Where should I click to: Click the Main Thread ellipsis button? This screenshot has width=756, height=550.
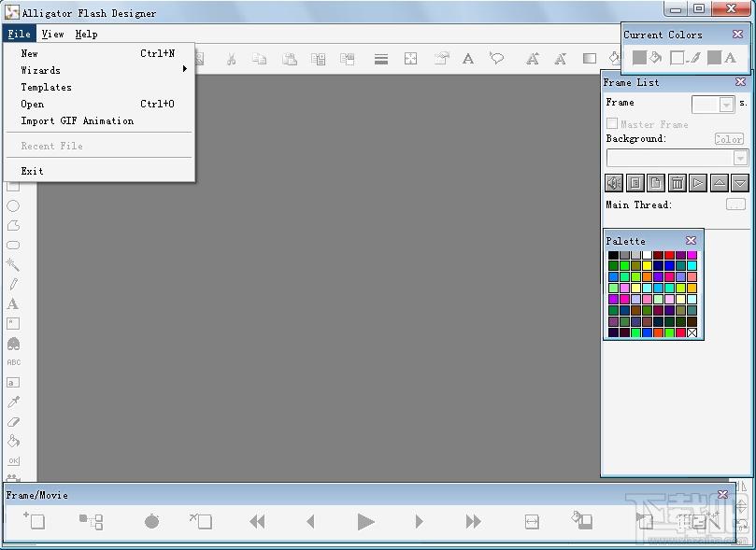735,204
